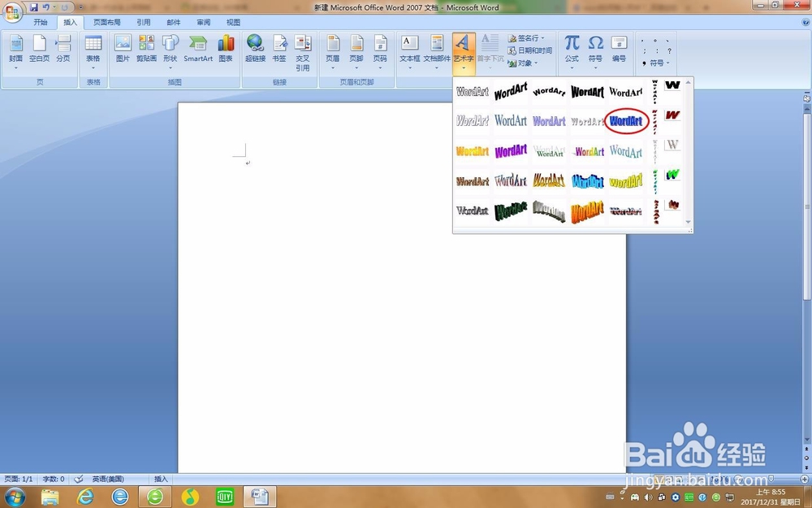This screenshot has width=812, height=508.
Task: Open the Windows Start menu
Action: coord(14,497)
